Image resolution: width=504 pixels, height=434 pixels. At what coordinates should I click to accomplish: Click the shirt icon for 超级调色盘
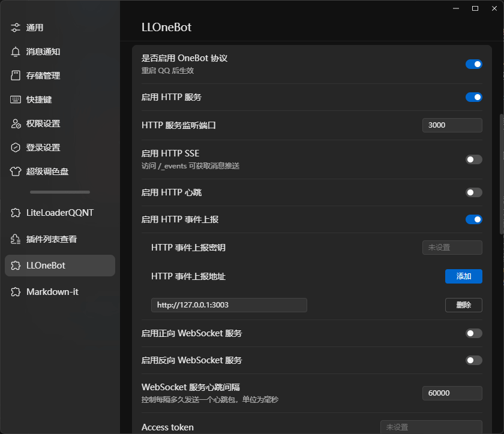point(16,171)
